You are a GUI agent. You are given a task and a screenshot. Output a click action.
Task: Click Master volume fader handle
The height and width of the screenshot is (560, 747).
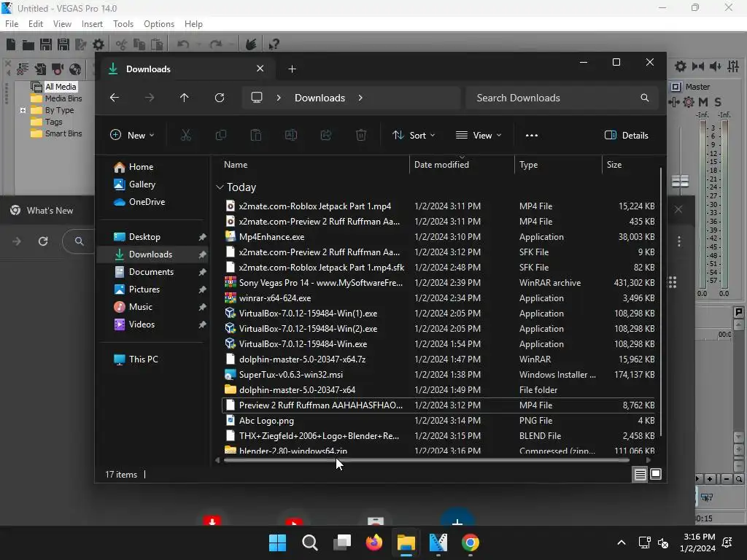pos(681,181)
